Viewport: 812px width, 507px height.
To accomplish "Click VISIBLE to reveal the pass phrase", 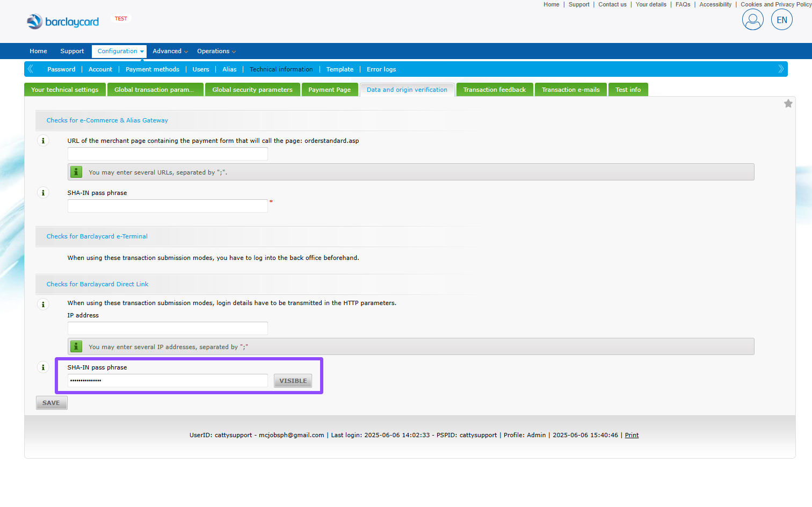I will pyautogui.click(x=293, y=381).
